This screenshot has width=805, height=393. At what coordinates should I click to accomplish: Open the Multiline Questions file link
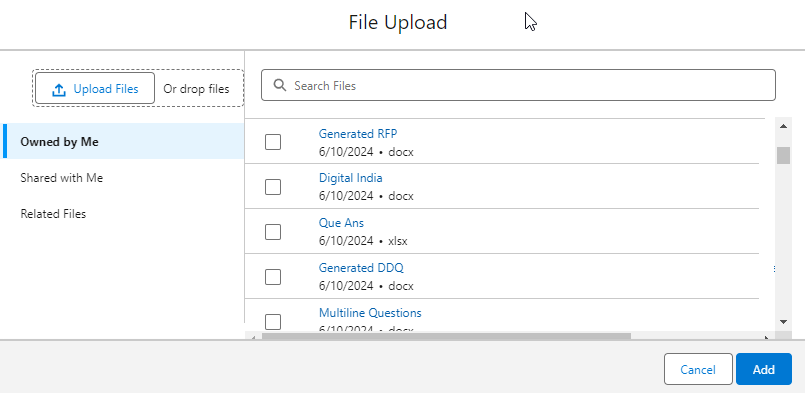(370, 312)
